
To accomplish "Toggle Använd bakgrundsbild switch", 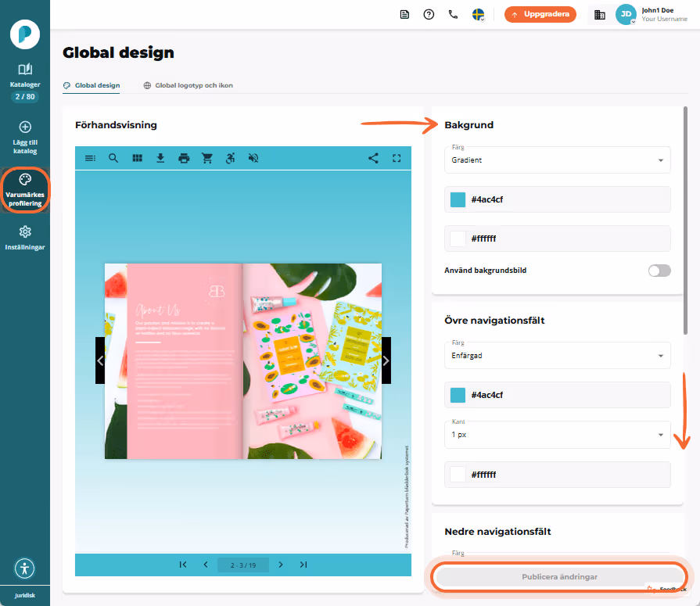I will tap(659, 271).
